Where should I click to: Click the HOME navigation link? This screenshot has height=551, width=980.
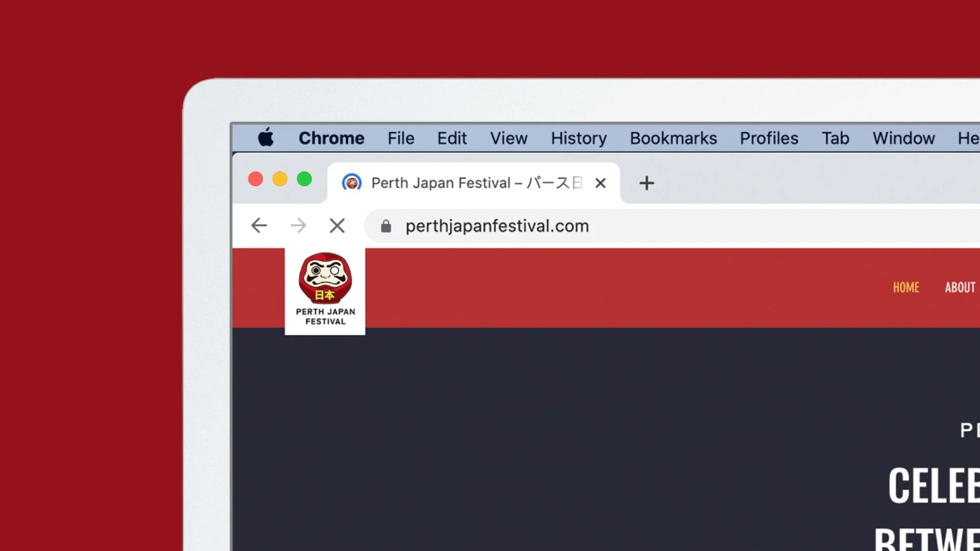906,287
